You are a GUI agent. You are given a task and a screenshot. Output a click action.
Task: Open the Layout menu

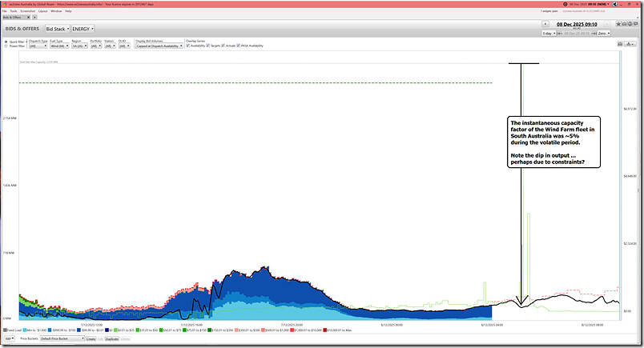pyautogui.click(x=42, y=10)
